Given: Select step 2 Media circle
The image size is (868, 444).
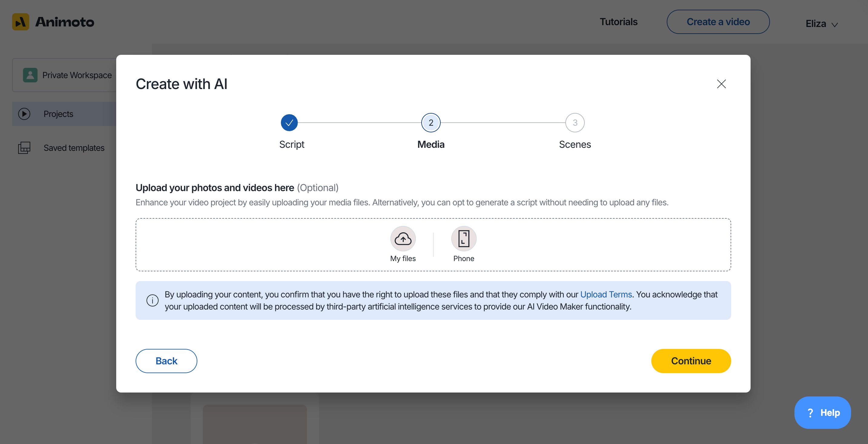Looking at the screenshot, I should click(x=431, y=123).
